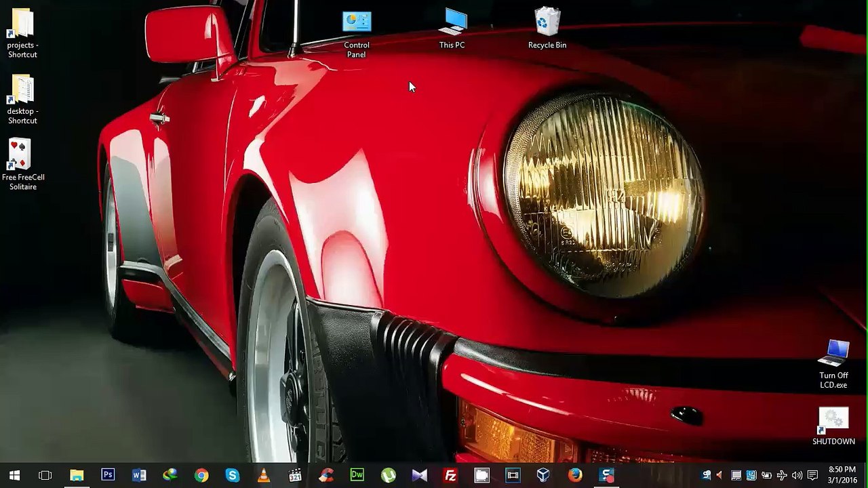The height and width of the screenshot is (488, 868).
Task: Open volume control in system tray
Action: [x=797, y=475]
